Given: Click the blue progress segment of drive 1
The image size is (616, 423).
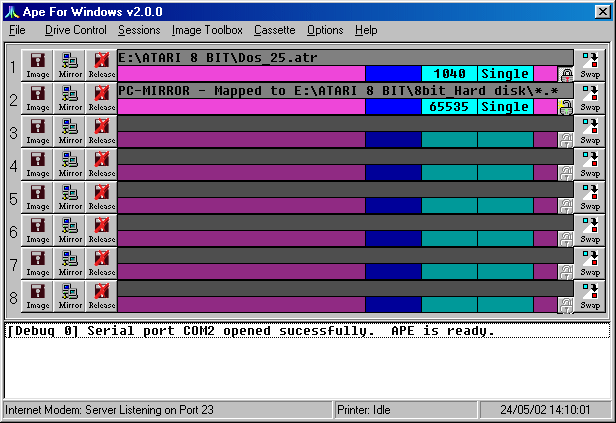Looking at the screenshot, I should [393, 74].
